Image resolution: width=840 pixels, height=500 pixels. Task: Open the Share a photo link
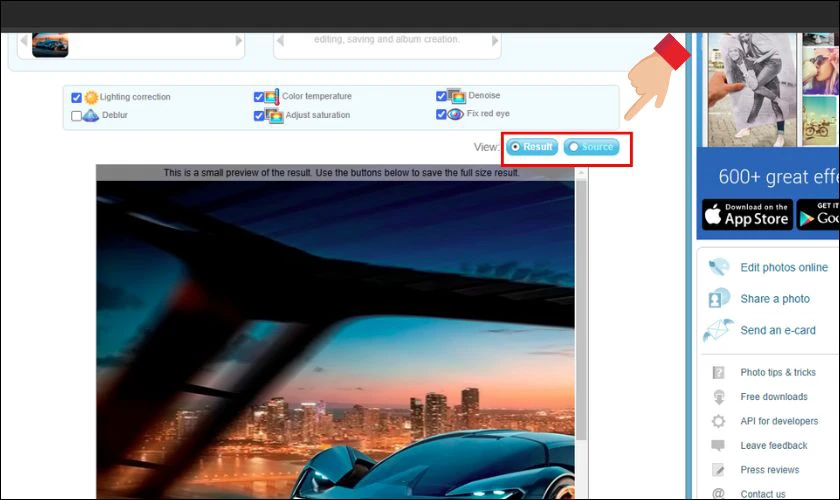pyautogui.click(x=775, y=299)
